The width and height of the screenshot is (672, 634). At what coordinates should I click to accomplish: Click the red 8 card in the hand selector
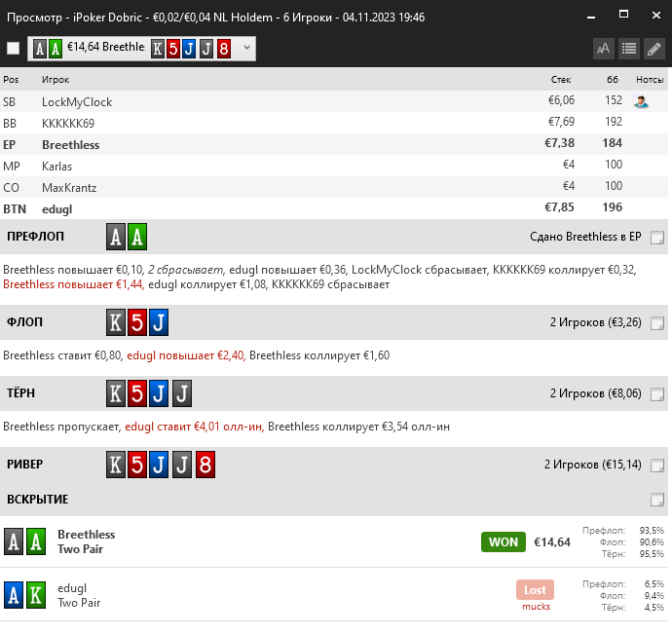tap(224, 49)
